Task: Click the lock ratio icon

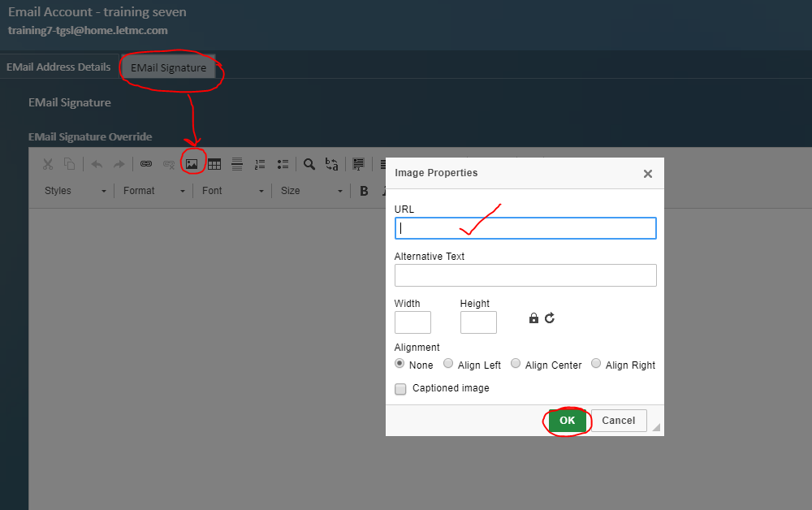Action: click(x=533, y=318)
